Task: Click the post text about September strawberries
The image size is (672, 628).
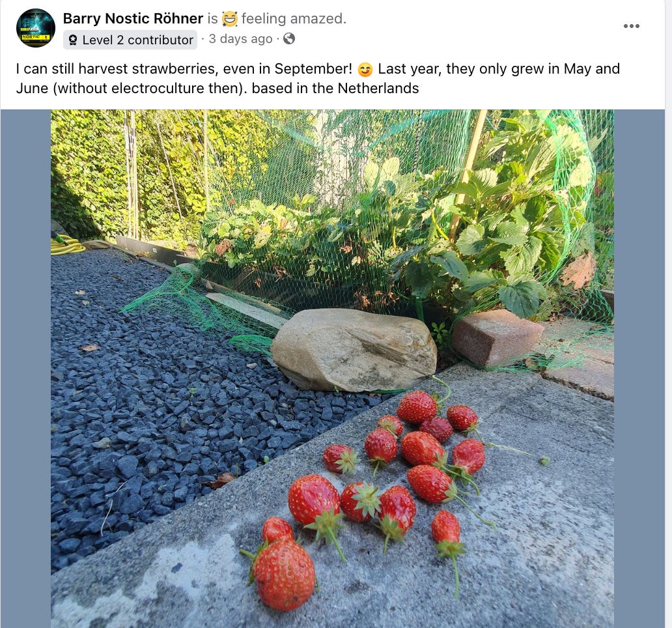Action: 318,78
